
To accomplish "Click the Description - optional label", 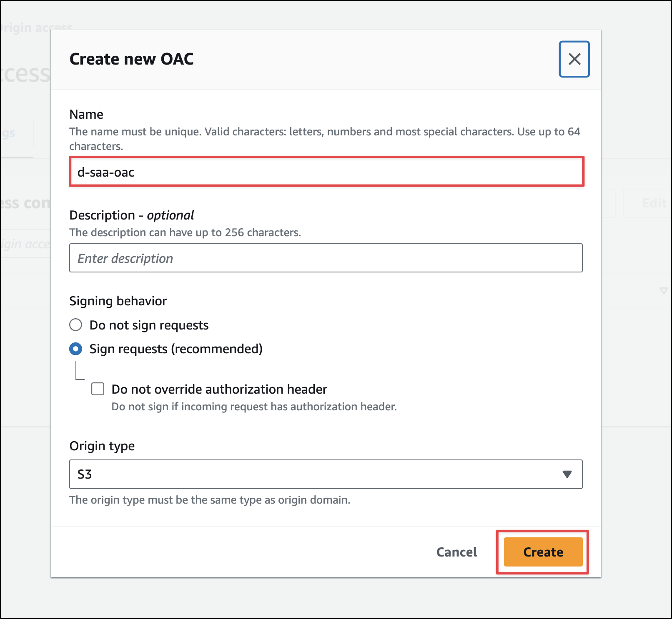I will point(132,215).
